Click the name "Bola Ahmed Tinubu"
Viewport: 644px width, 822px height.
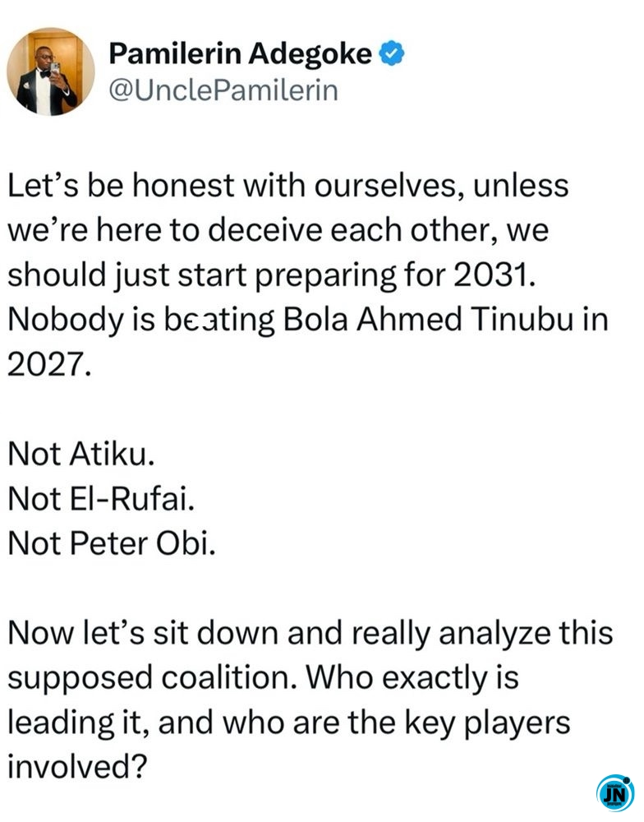428,319
